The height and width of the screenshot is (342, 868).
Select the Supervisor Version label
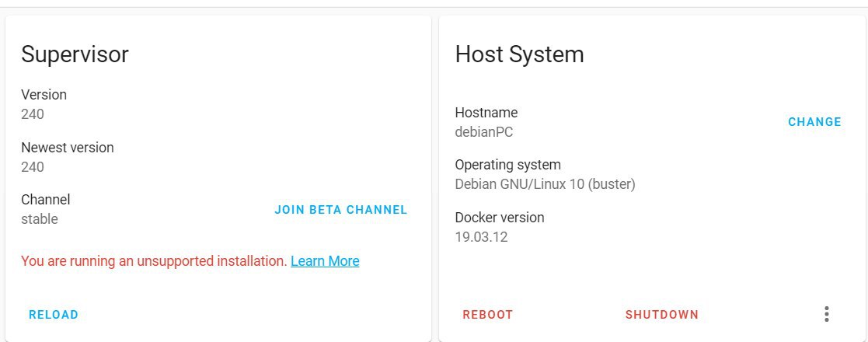(44, 95)
